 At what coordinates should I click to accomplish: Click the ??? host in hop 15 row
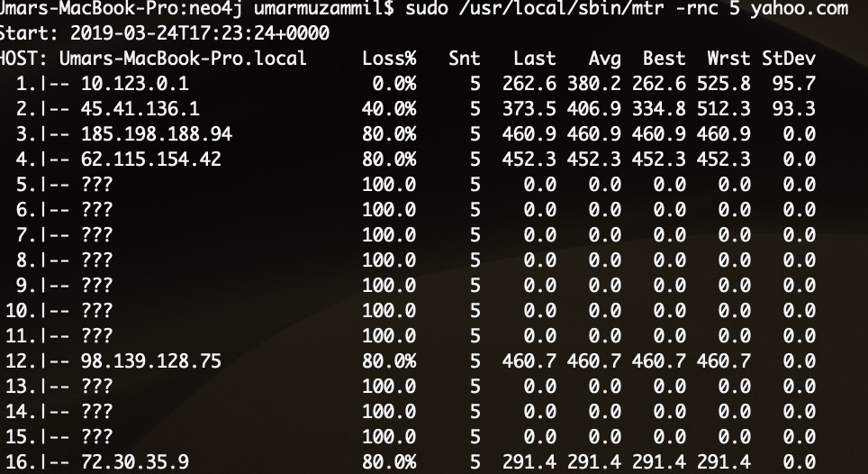coord(97,436)
